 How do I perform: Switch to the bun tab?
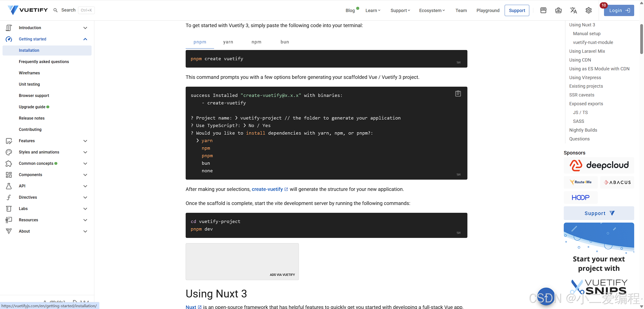coord(285,42)
